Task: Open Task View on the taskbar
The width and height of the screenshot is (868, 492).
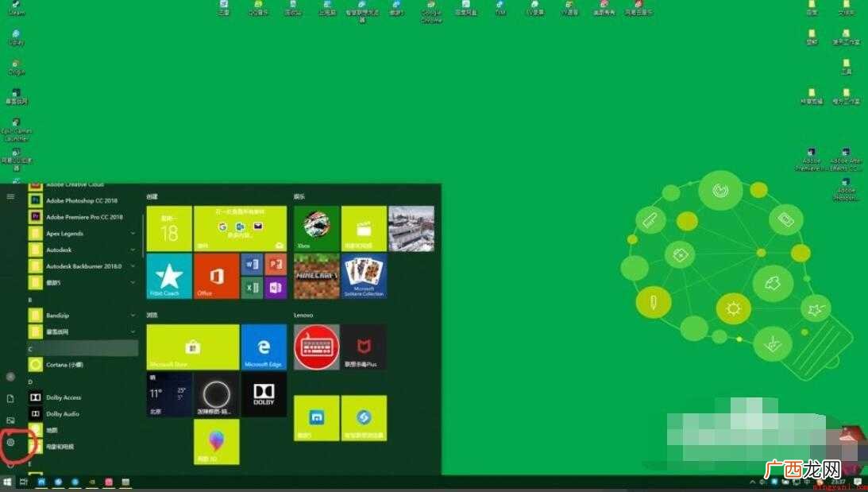Action: 24,482
